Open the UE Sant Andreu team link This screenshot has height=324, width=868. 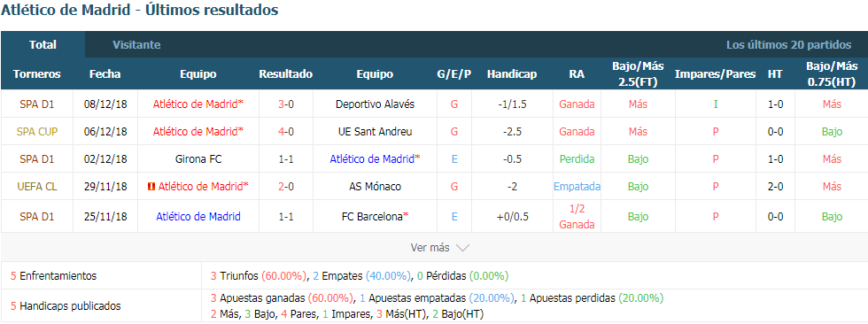[x=375, y=132]
